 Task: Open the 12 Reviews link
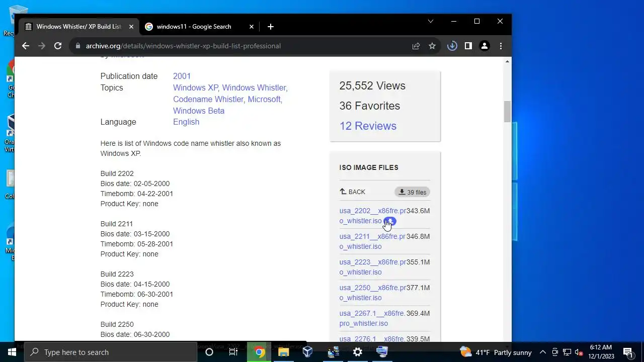click(368, 126)
